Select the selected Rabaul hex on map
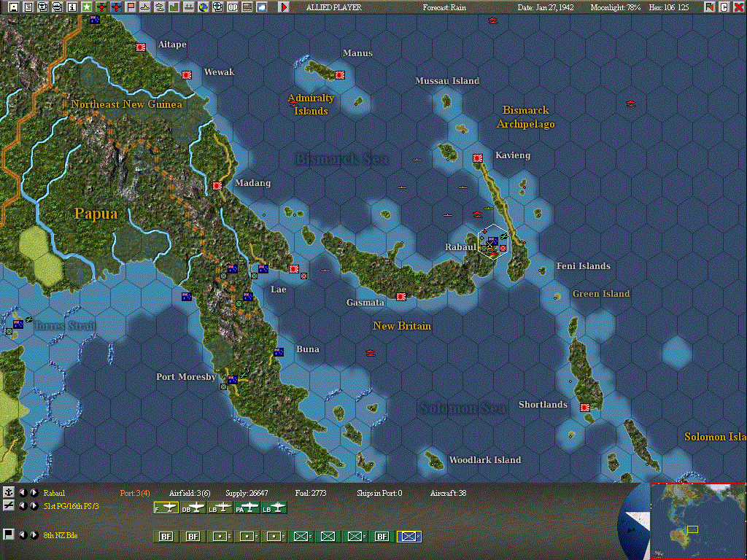 coord(493,242)
